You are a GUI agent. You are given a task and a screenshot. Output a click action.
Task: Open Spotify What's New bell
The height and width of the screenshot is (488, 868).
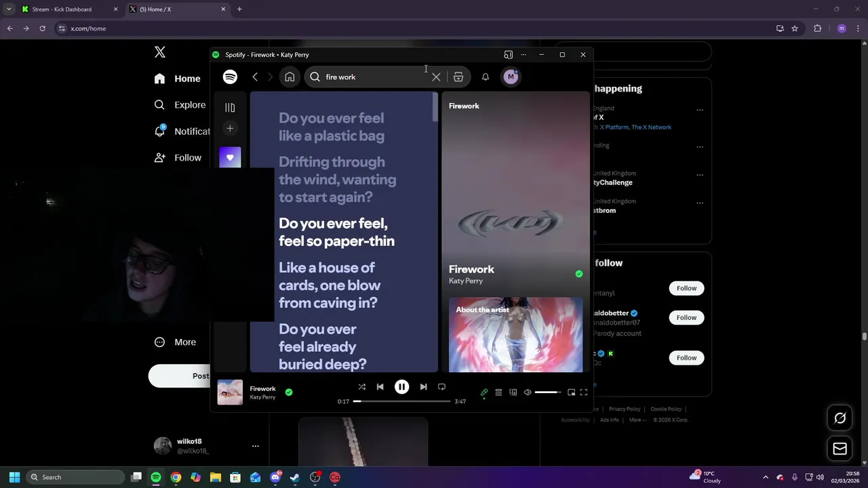[486, 77]
